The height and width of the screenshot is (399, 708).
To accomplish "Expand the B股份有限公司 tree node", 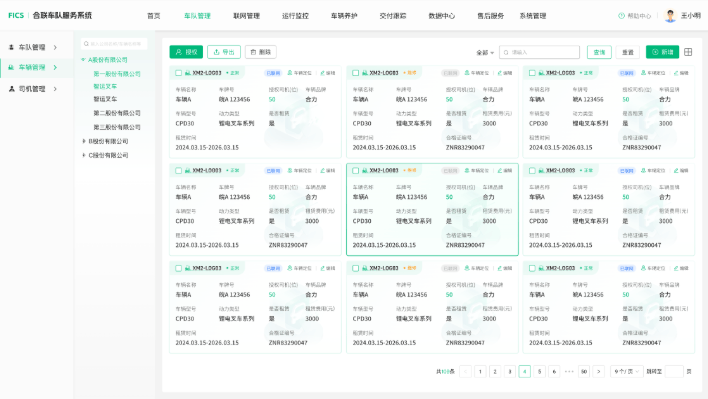I will pyautogui.click(x=84, y=141).
